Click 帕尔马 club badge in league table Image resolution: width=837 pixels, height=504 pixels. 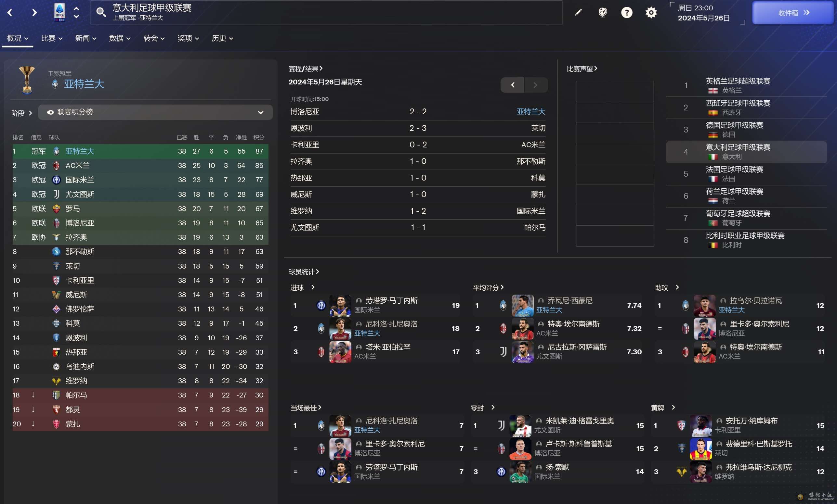[x=56, y=395]
